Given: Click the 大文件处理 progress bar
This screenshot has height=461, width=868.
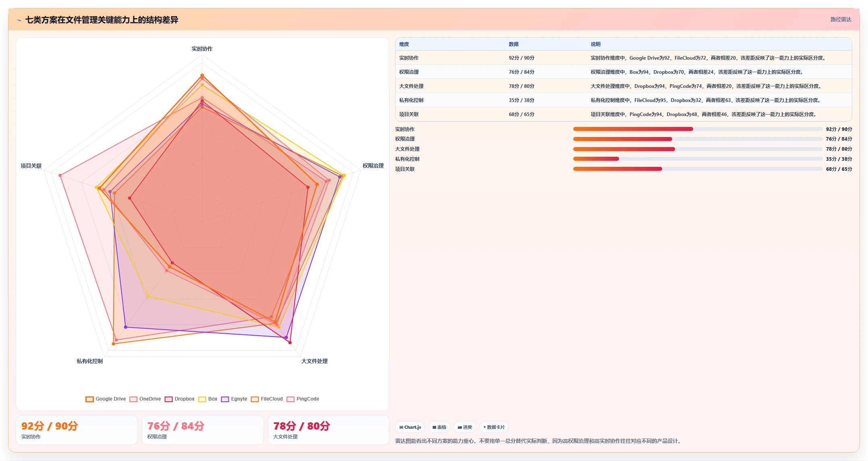Looking at the screenshot, I should (698, 149).
